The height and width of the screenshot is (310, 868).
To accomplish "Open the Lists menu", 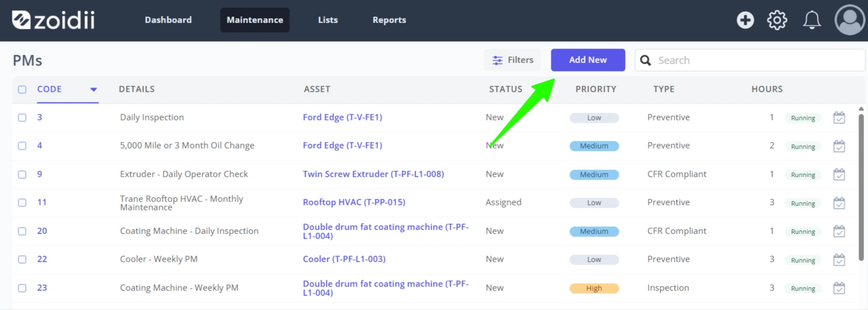I will 328,20.
